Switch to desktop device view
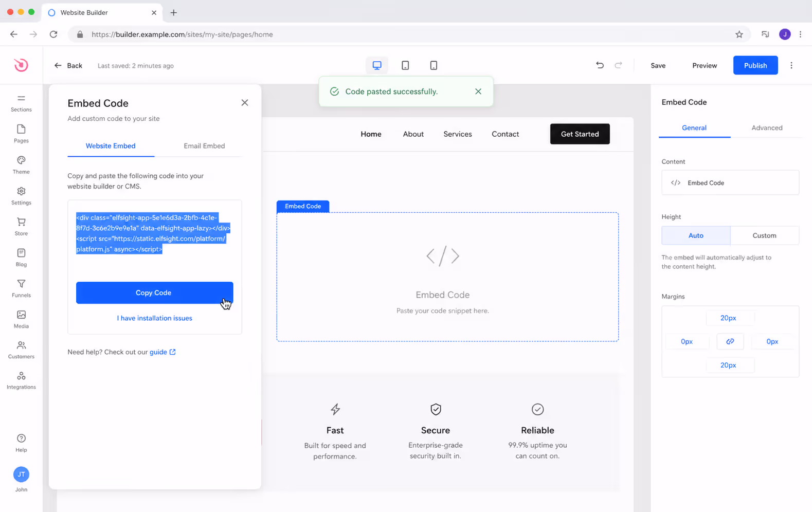This screenshot has width=812, height=512. 377,65
